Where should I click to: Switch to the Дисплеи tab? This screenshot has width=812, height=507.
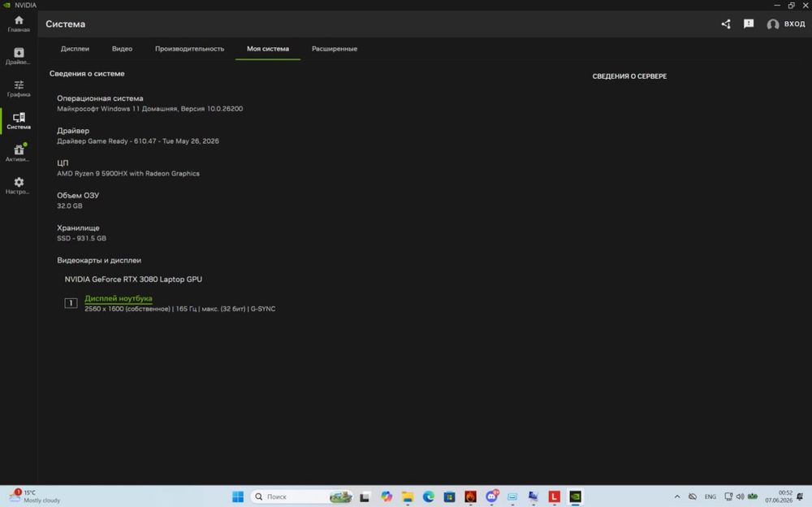tap(75, 49)
